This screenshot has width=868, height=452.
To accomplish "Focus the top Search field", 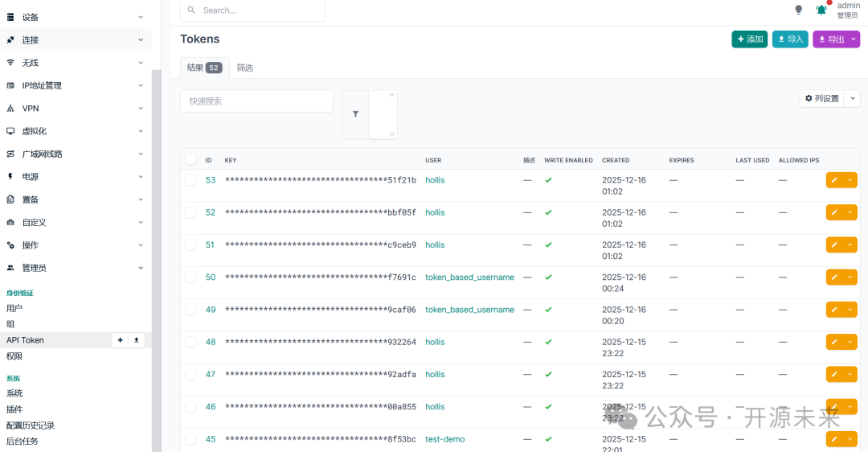I will pos(252,10).
